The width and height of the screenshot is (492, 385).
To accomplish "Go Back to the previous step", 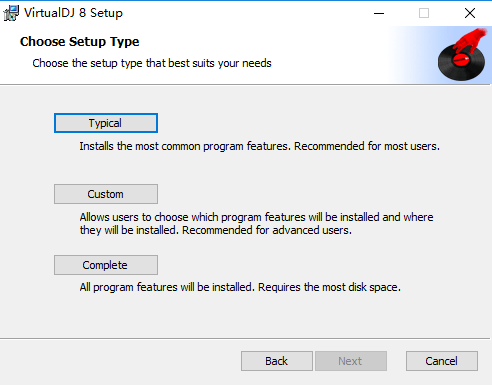I will tap(277, 361).
